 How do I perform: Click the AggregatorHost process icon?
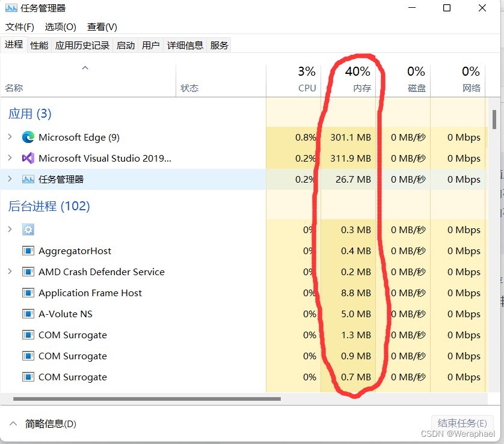click(28, 251)
